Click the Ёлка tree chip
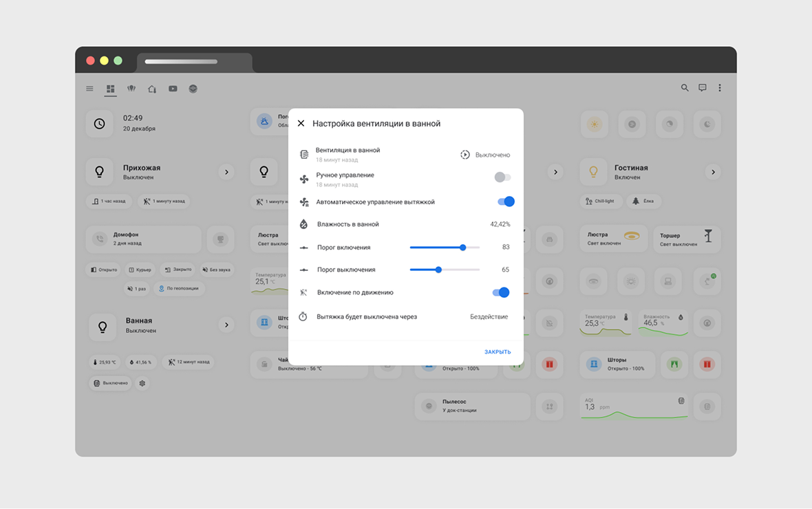 [643, 201]
